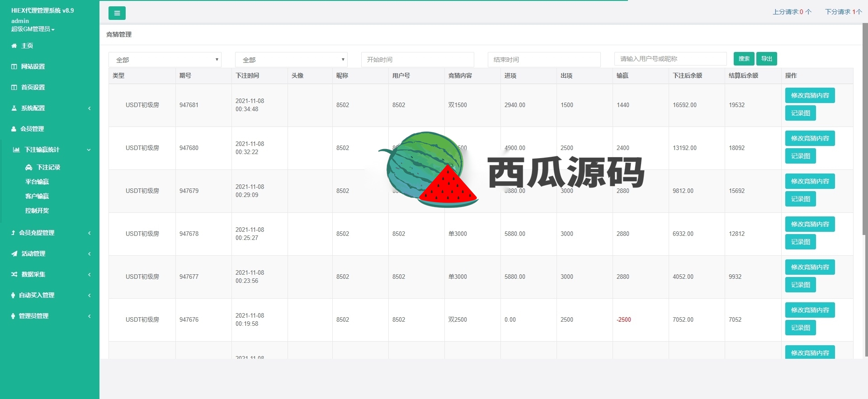Click 修改竞猜内容 for period 947678
Viewport: 868px width, 399px height.
[x=810, y=224]
